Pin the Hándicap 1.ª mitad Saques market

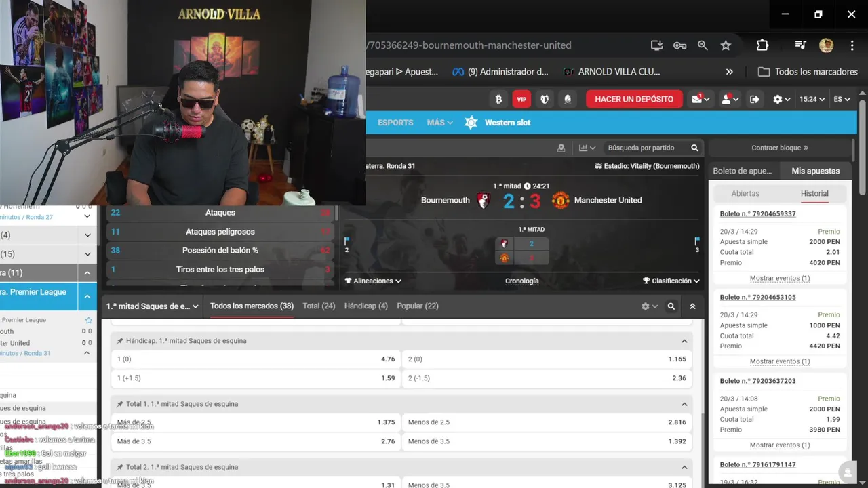tap(120, 341)
